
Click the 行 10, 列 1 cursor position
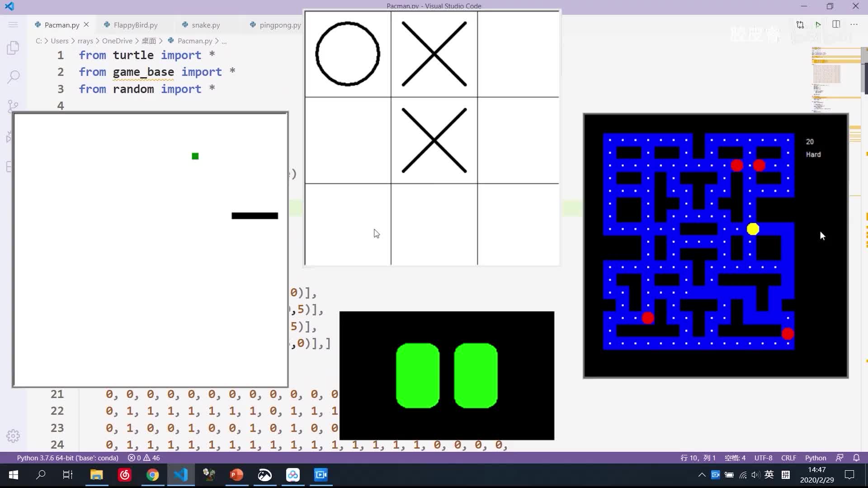(x=698, y=458)
